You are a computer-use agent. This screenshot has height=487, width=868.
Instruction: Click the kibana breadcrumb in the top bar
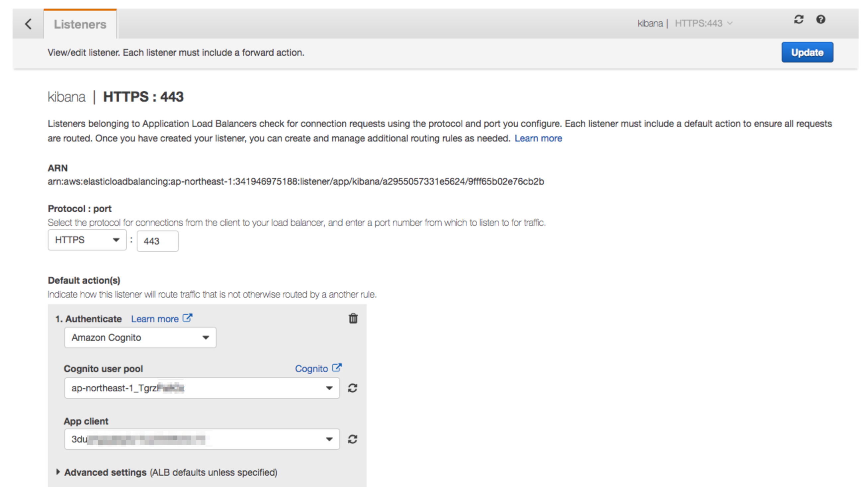coord(650,23)
